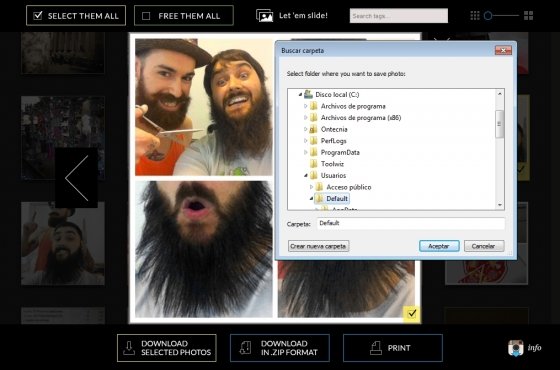The width and height of the screenshot is (560, 370).
Task: Click folder tree scrollbar up arrow
Action: click(x=500, y=94)
